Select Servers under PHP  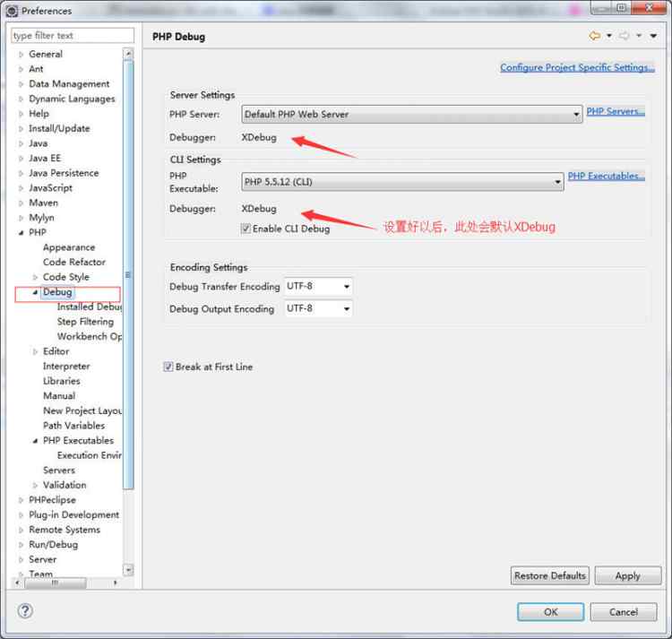click(59, 471)
